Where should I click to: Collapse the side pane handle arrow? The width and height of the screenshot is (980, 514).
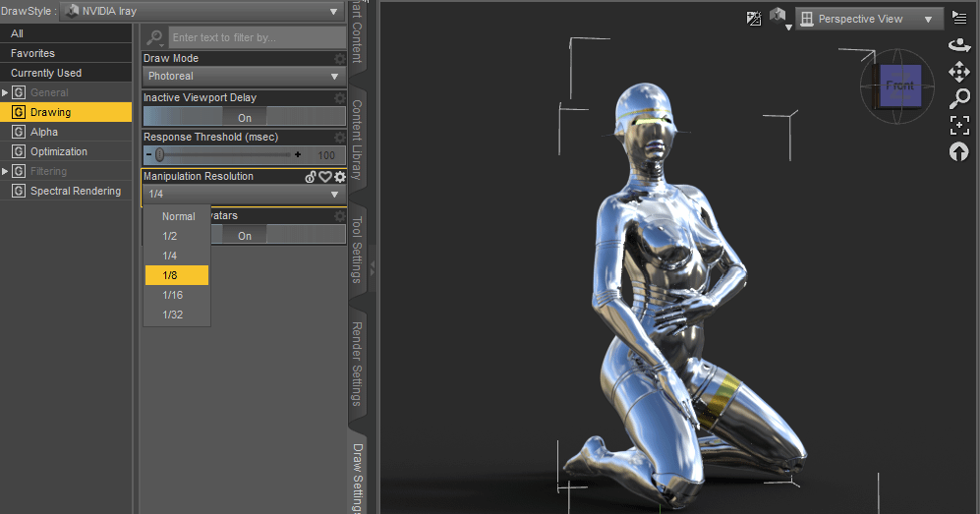point(373,269)
